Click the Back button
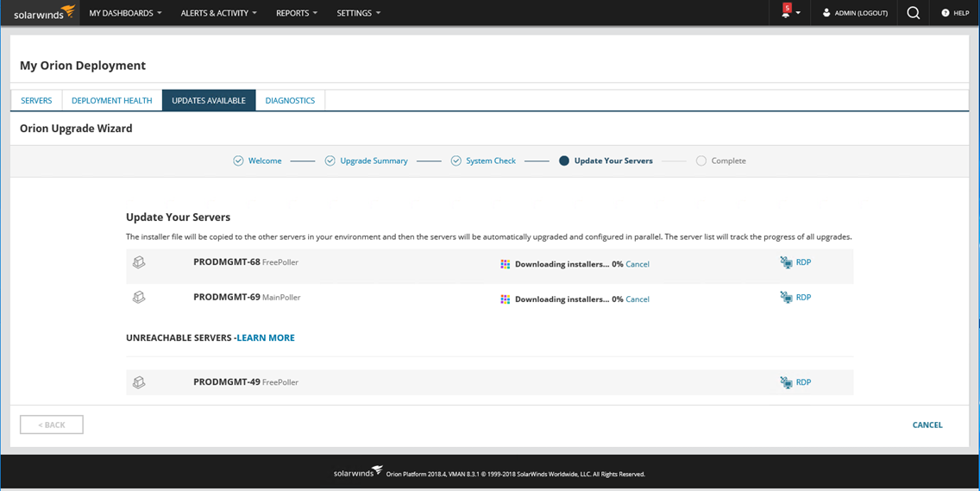Viewport: 980px width, 491px height. point(52,425)
